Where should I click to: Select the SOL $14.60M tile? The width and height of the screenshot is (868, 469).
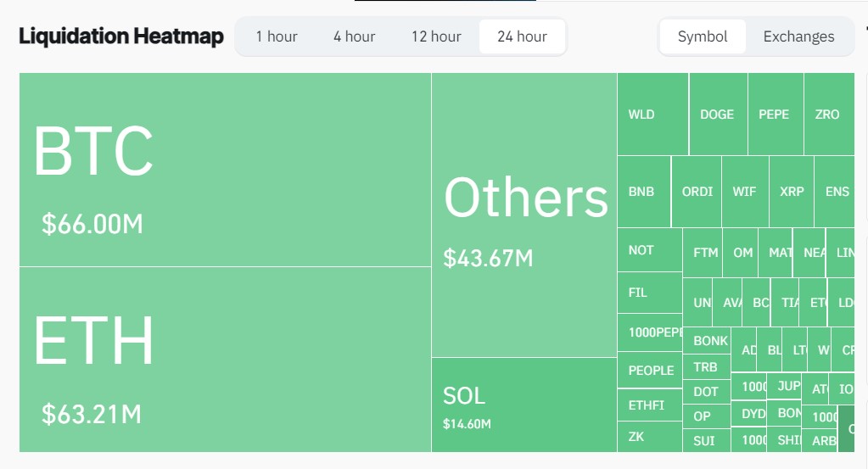point(524,405)
